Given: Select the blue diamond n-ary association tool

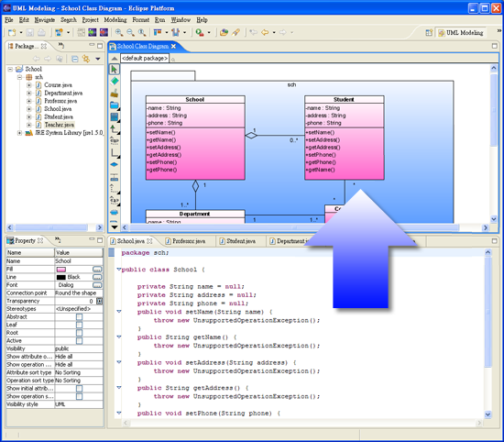Looking at the screenshot, I should 115,164.
